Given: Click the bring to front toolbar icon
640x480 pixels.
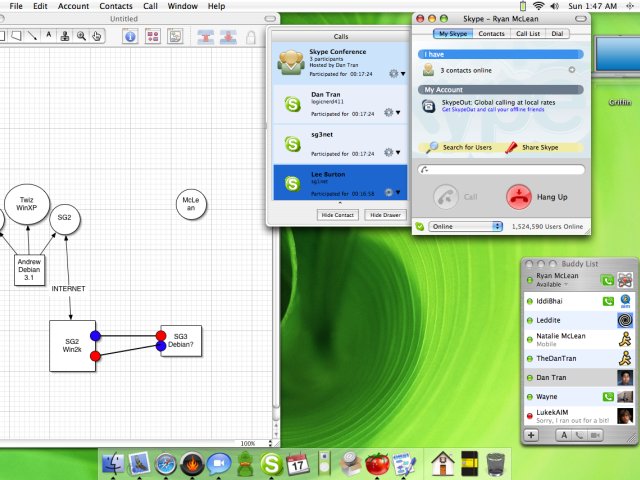Looking at the screenshot, I should coord(205,37).
